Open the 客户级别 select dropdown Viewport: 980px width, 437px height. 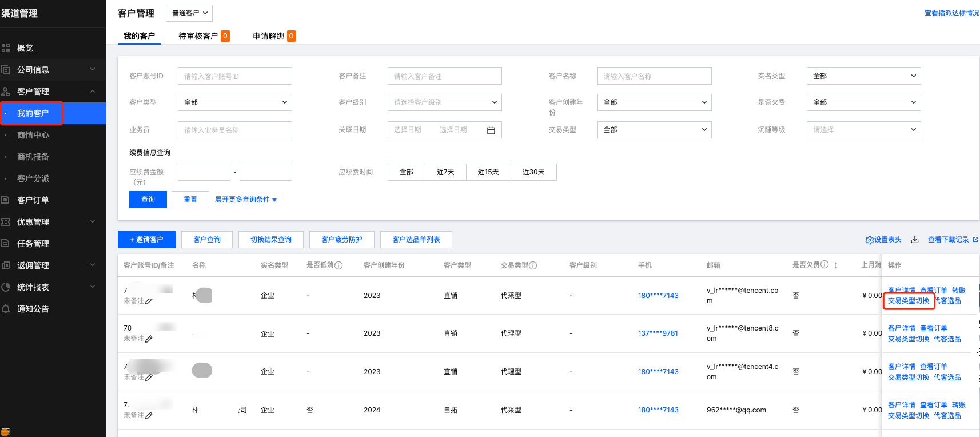pos(445,102)
